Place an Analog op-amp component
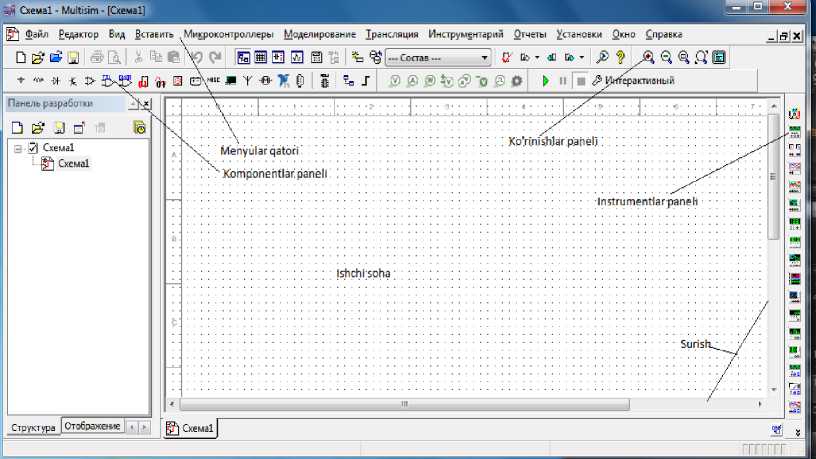The width and height of the screenshot is (816, 459). tap(90, 81)
